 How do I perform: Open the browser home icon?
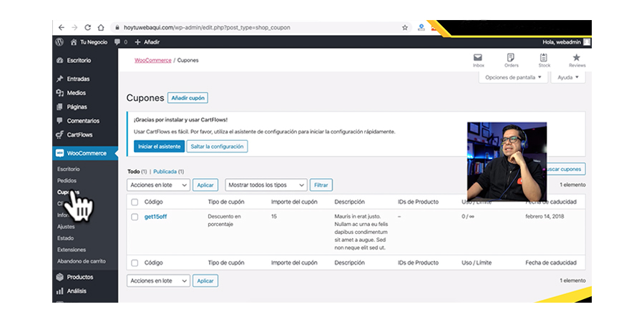click(x=101, y=27)
